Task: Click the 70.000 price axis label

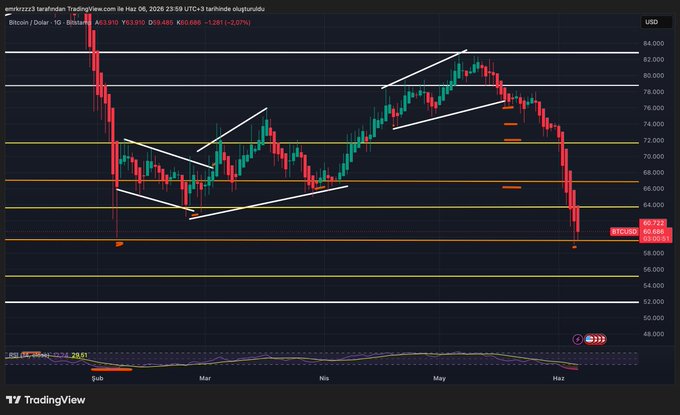Action: point(654,157)
